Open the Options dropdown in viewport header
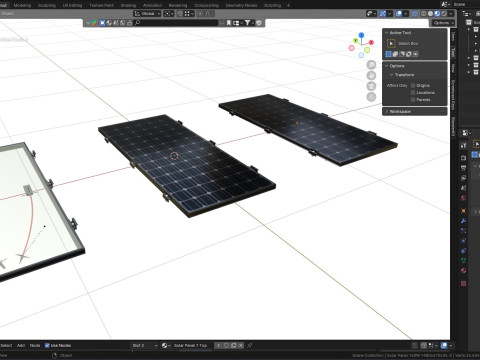 point(443,23)
